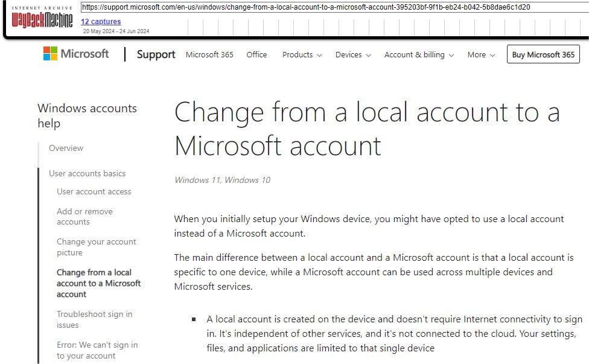Viewport: 589px width, 364px height.
Task: Collapse the User accounts basics section
Action: point(88,173)
